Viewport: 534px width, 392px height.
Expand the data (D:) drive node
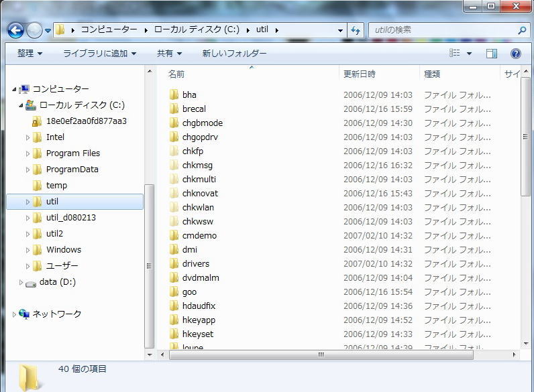(x=21, y=282)
